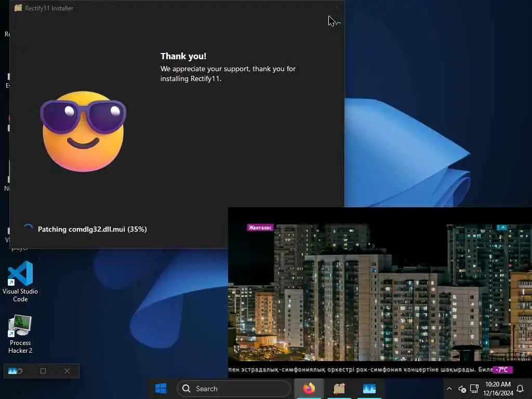
Task: Click the scrolling news ticker text
Action: [x=361, y=369]
